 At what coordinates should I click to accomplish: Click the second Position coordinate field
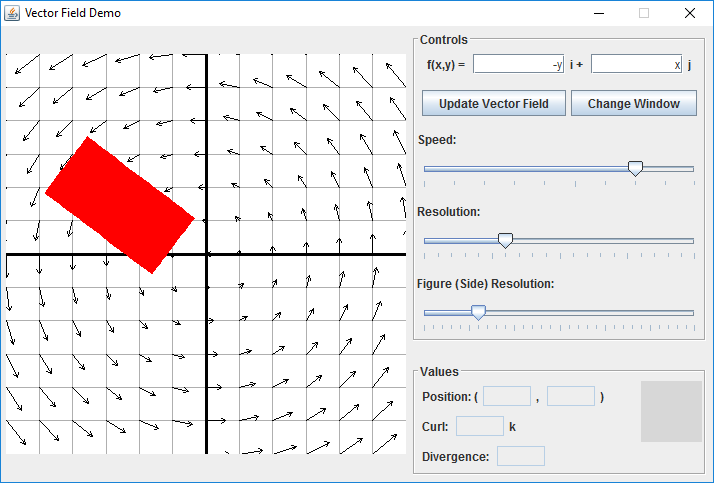(x=571, y=396)
